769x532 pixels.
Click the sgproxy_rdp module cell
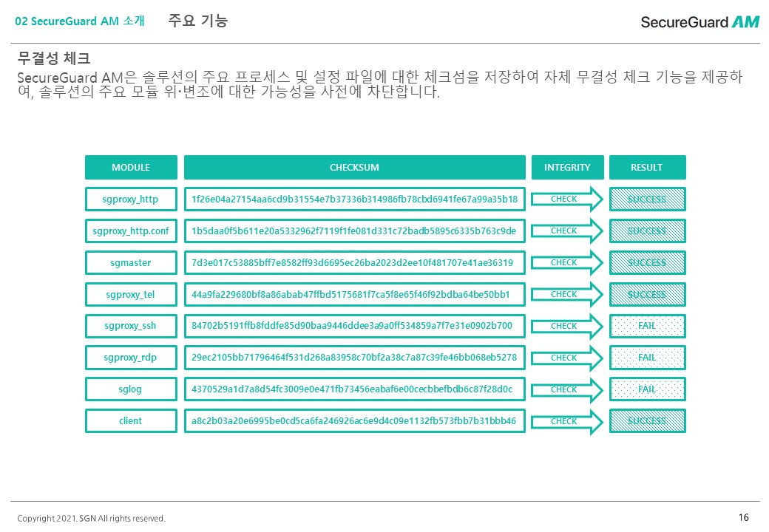[x=131, y=358]
